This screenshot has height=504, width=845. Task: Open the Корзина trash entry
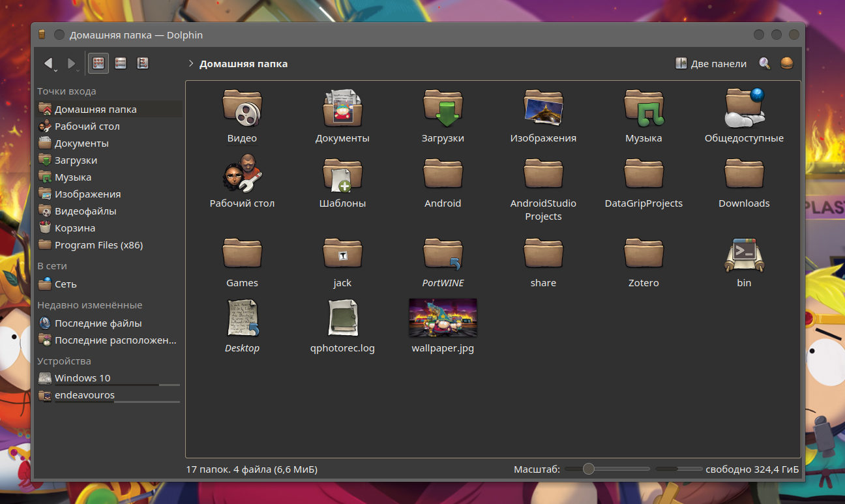(x=110, y=228)
